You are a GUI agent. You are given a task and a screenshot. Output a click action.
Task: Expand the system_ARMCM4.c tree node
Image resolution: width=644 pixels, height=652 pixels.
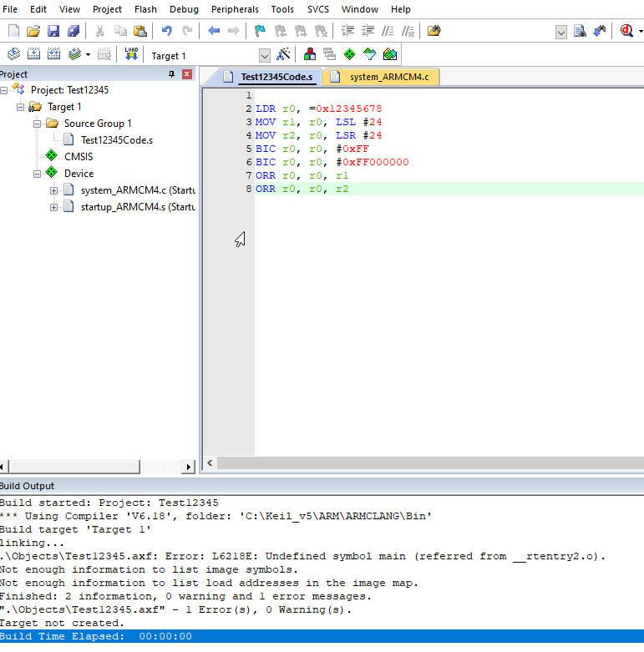pos(54,190)
